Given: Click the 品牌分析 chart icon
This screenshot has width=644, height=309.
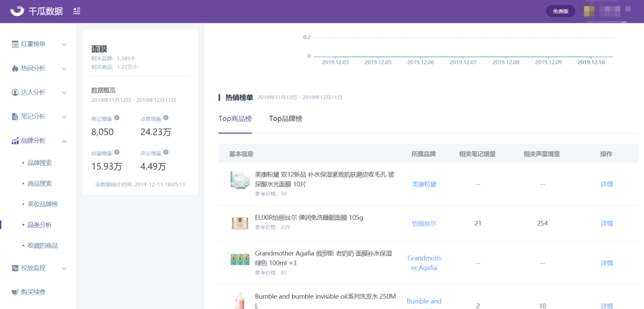Looking at the screenshot, I should click(15, 141).
